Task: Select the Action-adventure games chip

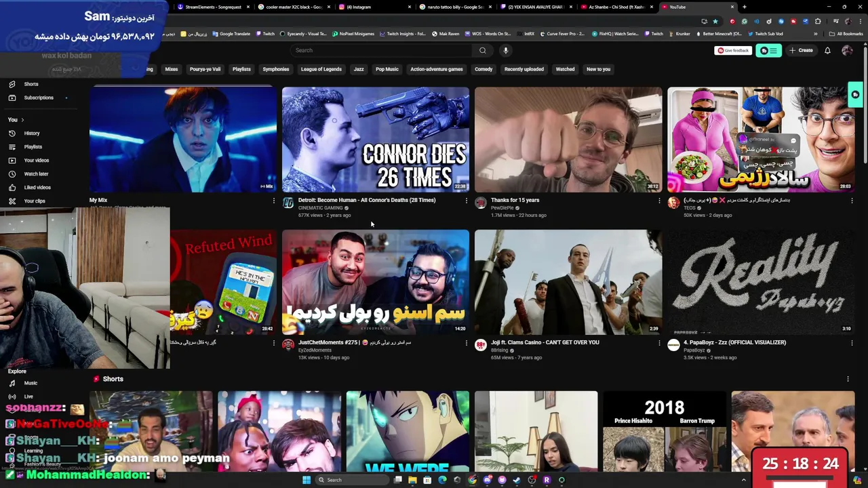Action: click(437, 69)
